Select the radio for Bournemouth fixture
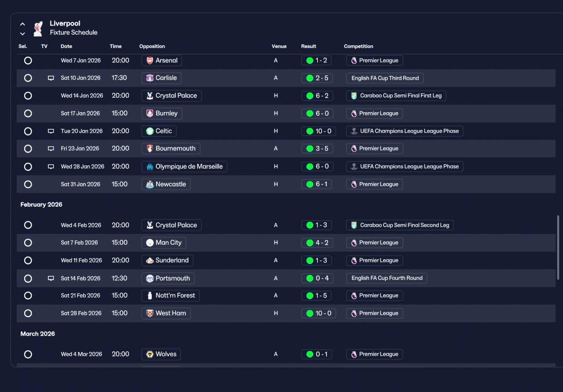563x392 pixels. pos(28,149)
